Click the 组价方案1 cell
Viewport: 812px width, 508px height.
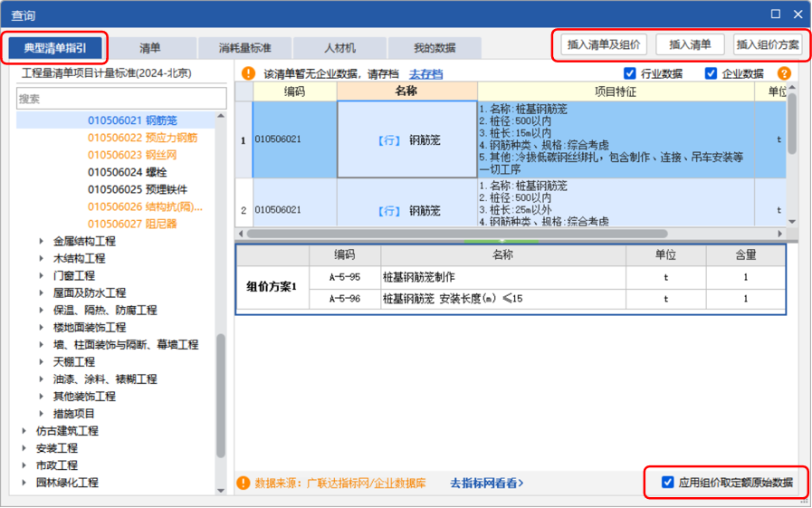272,287
